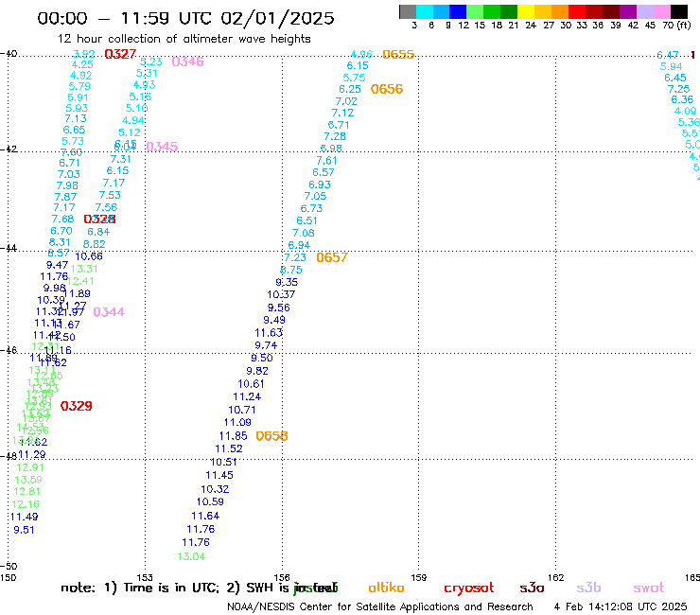Click the pink '0344' time label
Screen dimensions: 700x615
click(x=109, y=312)
